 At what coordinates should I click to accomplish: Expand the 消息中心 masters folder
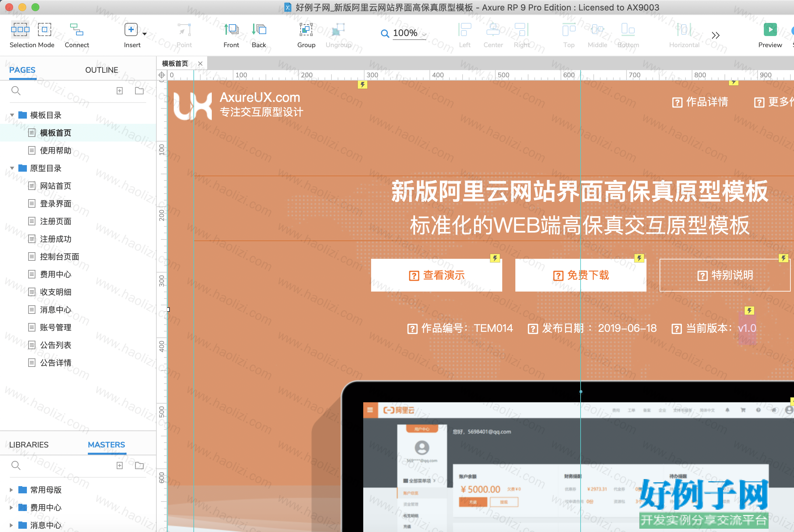coord(11,525)
